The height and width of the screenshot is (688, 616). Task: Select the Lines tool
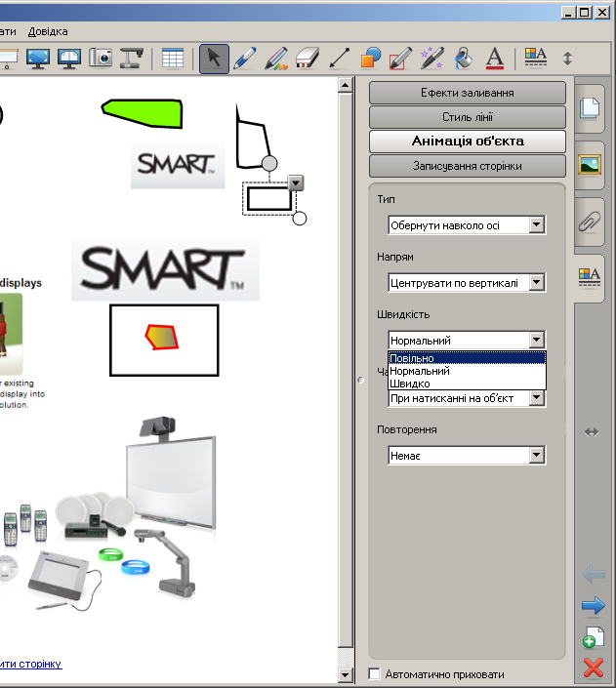coord(340,59)
